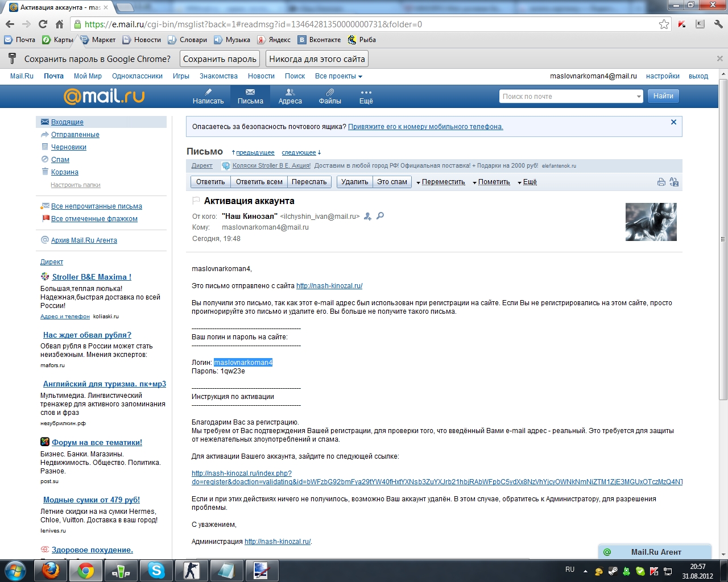The width and height of the screenshot is (728, 582).
Task: Click Сохранить пароль button
Action: [x=220, y=59]
